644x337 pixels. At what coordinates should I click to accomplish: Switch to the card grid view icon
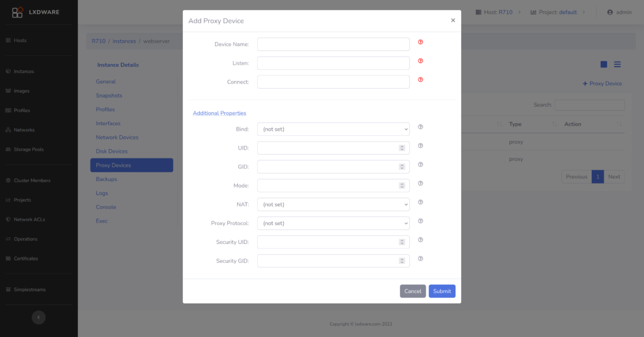coord(604,64)
